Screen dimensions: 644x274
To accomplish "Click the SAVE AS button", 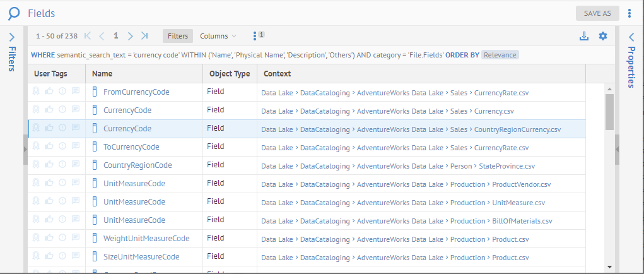I will [x=597, y=13].
